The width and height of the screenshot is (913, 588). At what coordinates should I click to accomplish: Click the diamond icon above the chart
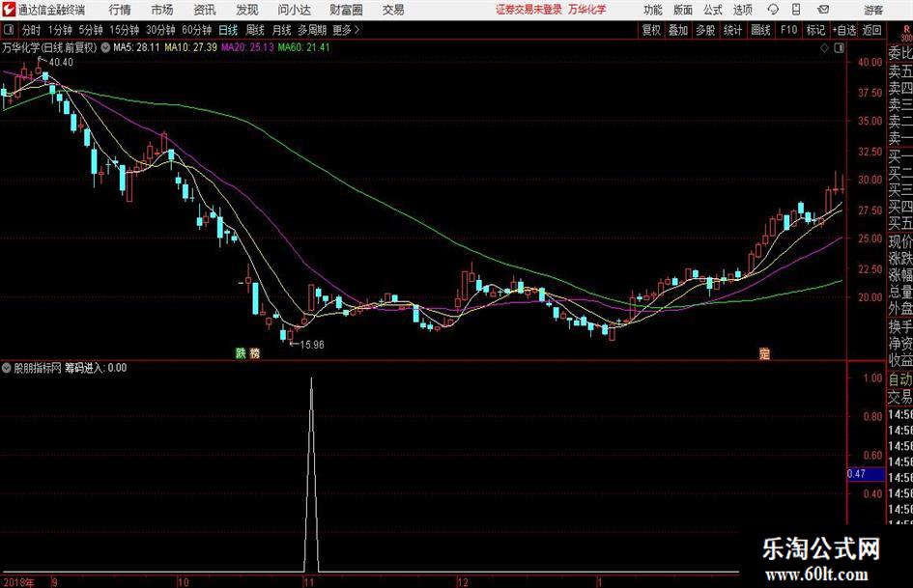tap(824, 48)
